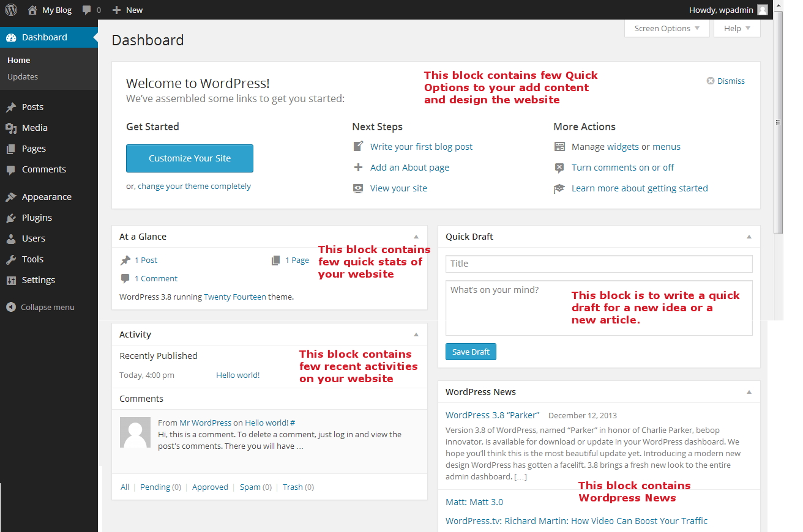Screen dimensions: 803x532
Task: Click the pages icon beside 1 Page
Action: pos(276,260)
